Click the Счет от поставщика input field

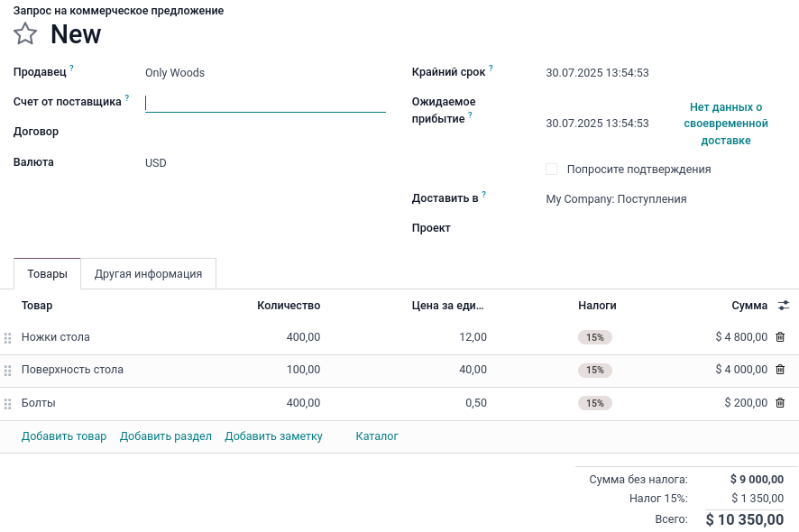(265, 103)
